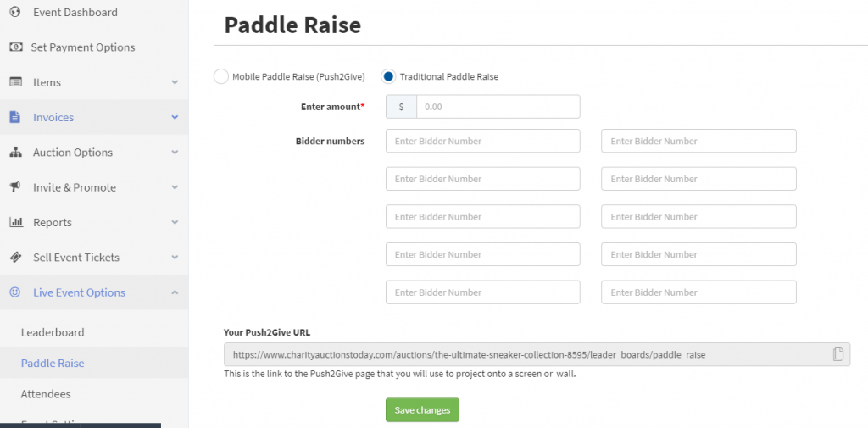Viewport: 868px width, 428px height.
Task: Collapse the Live Event Options chevron
Action: (175, 292)
